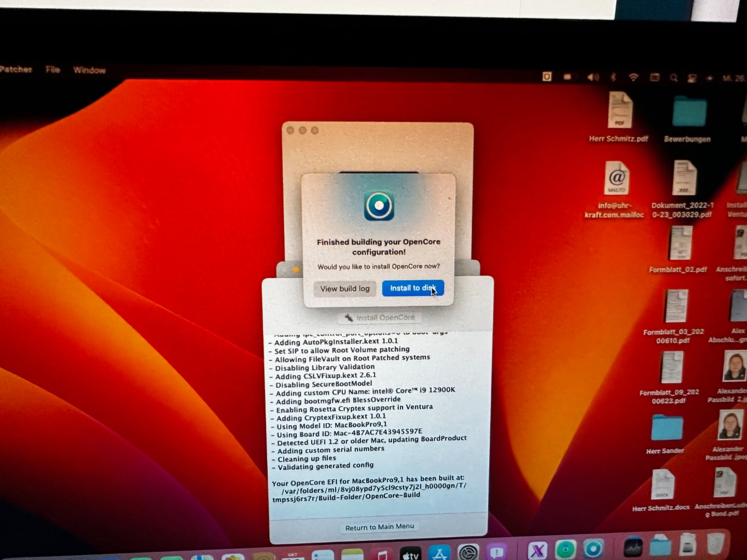Click the volume icon in menu bar
747x560 pixels.
coord(592,77)
